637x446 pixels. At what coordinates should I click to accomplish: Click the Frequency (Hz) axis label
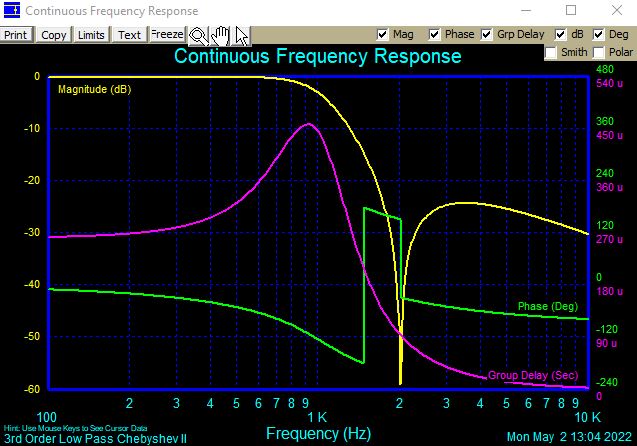(x=318, y=434)
